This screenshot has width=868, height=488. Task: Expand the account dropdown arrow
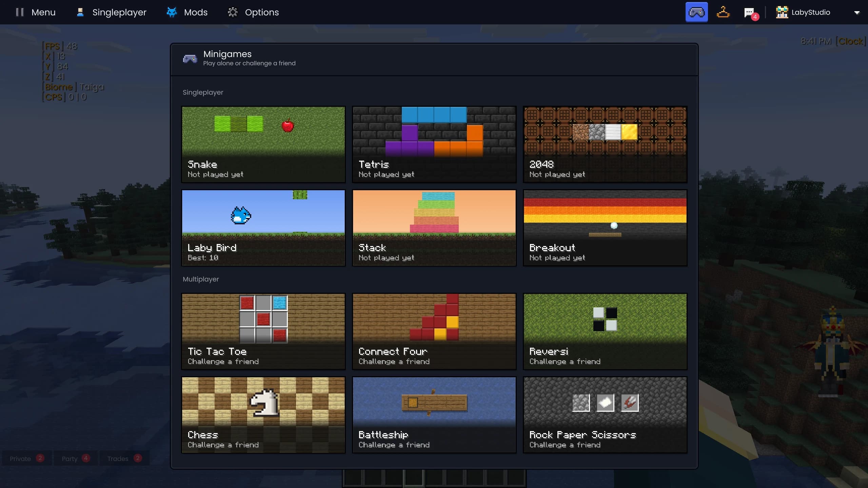point(857,13)
